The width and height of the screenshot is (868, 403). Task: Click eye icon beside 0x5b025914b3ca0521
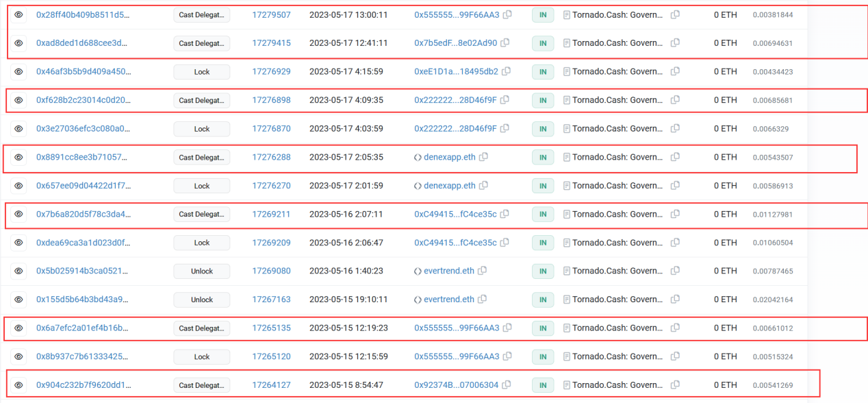click(18, 271)
